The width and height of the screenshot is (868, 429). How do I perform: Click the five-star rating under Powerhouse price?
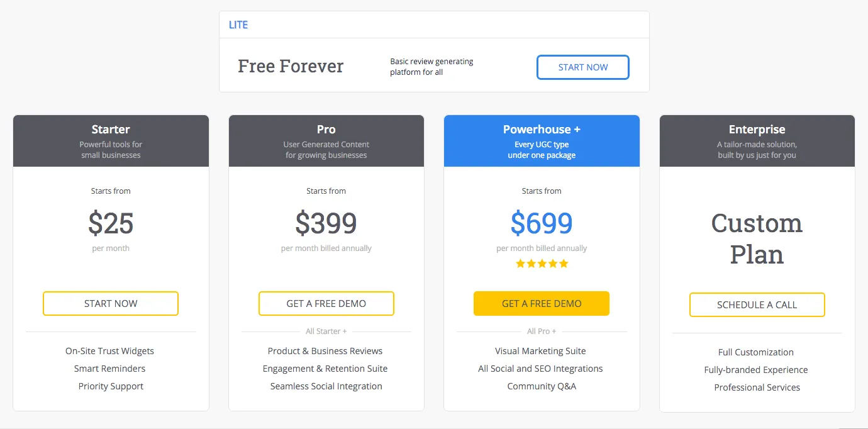(x=542, y=264)
